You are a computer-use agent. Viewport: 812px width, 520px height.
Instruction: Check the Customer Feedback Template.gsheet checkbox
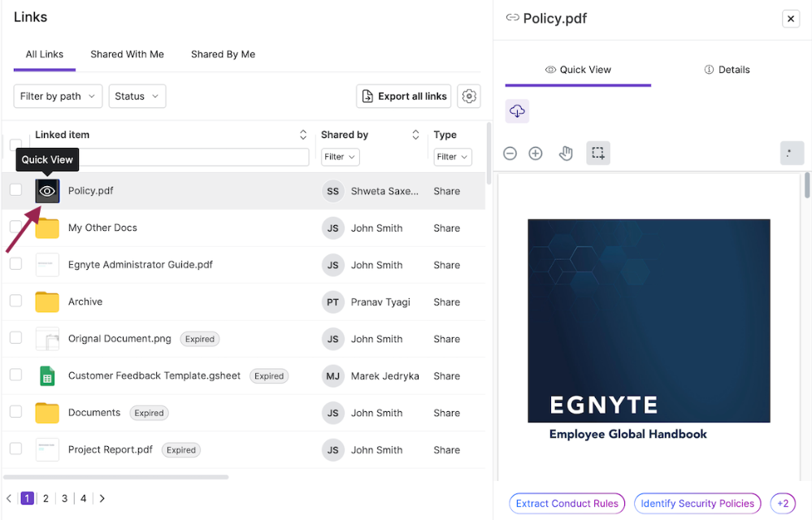(x=16, y=375)
